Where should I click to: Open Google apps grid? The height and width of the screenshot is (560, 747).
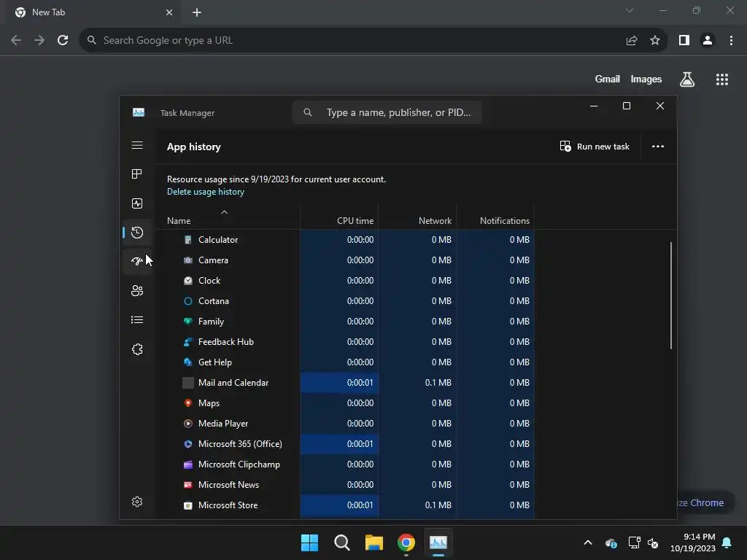point(722,79)
